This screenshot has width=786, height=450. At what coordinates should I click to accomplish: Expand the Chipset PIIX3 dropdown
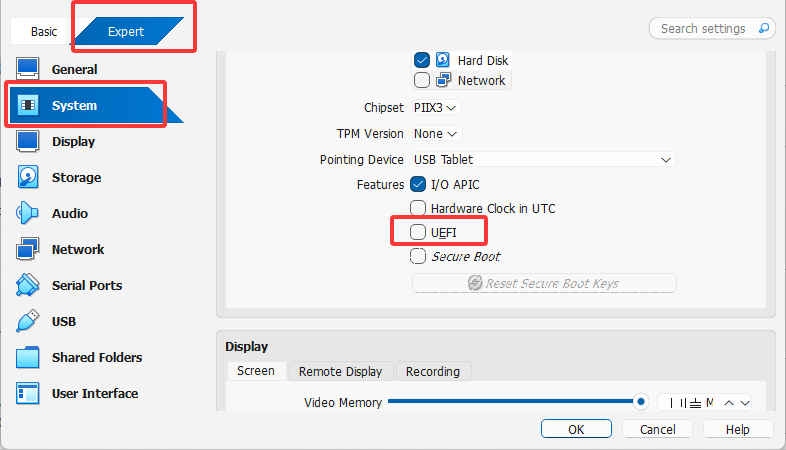click(435, 108)
